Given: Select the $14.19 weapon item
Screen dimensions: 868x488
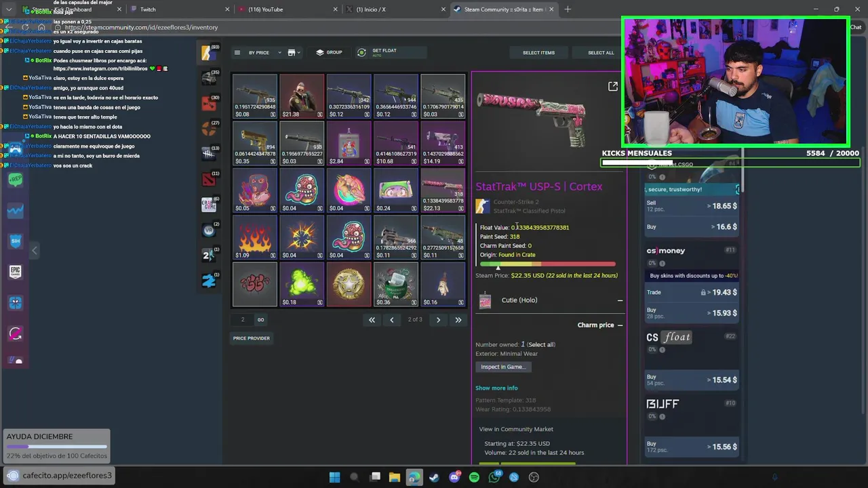Looking at the screenshot, I should pos(443,143).
